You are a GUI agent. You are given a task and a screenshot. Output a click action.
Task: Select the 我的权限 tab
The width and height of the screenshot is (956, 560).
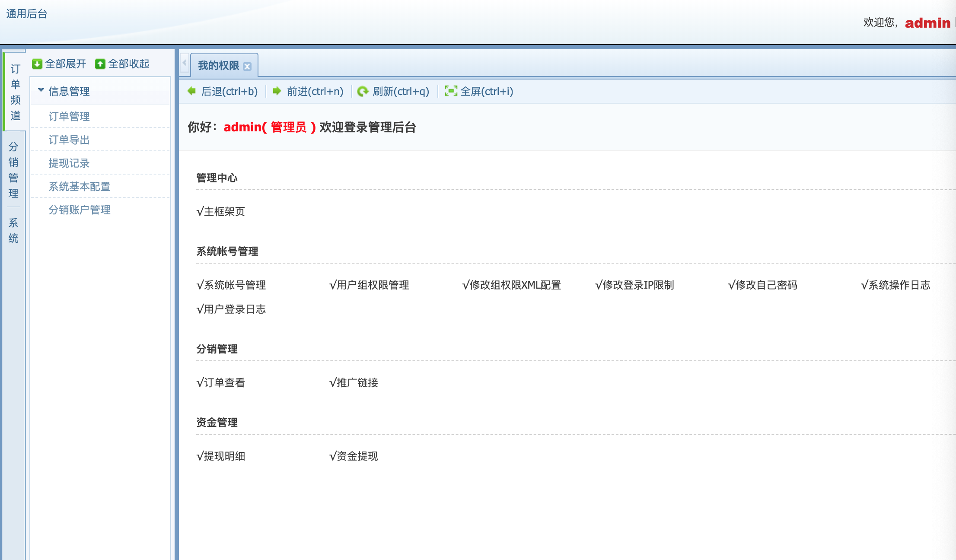tap(218, 66)
